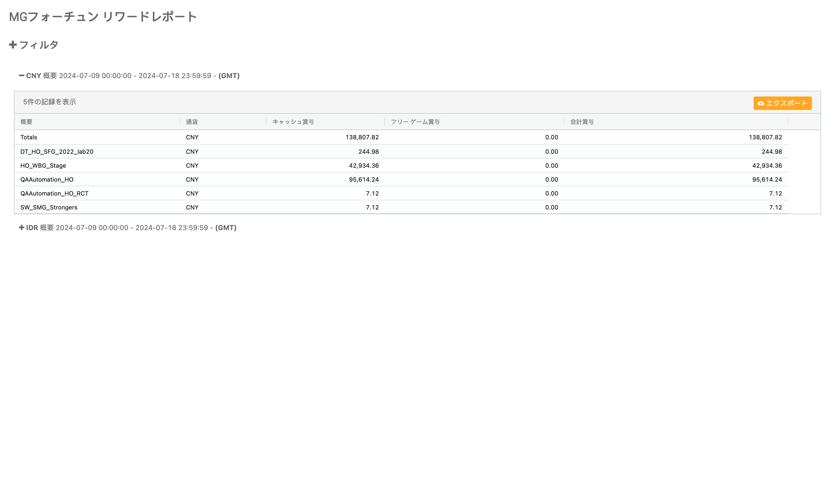
Task: Click the cloud icon on export button
Action: [761, 103]
